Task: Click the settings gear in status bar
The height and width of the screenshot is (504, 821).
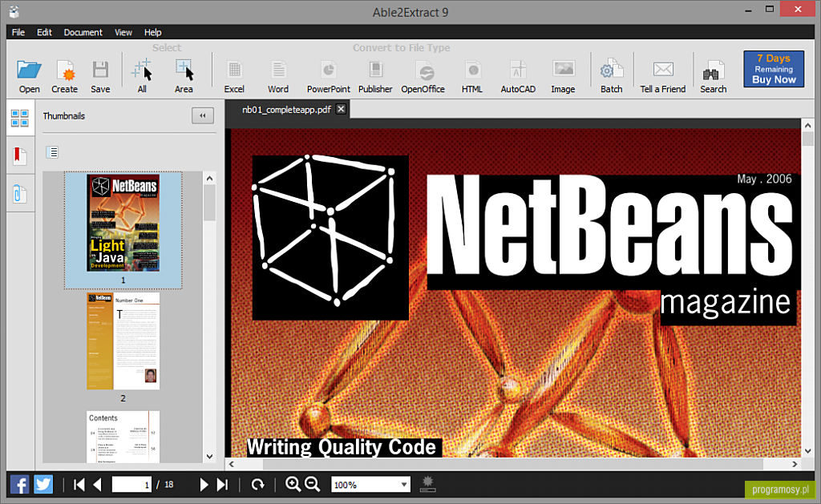Action: point(428,484)
